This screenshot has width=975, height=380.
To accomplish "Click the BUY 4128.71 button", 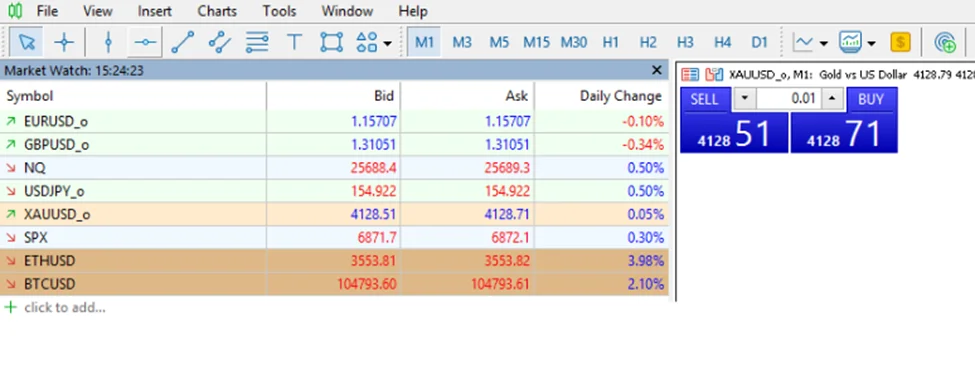I will tap(844, 120).
